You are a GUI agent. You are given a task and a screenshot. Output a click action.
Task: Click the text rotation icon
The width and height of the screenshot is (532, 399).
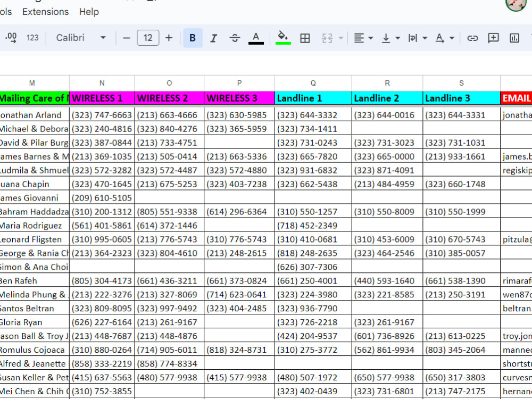coord(440,38)
